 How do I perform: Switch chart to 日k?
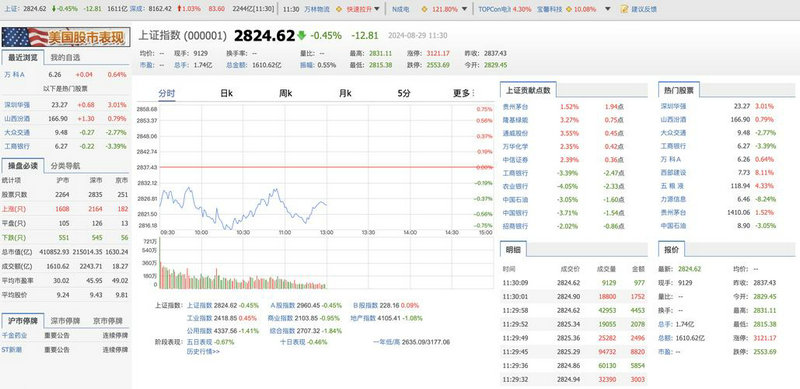[x=227, y=93]
